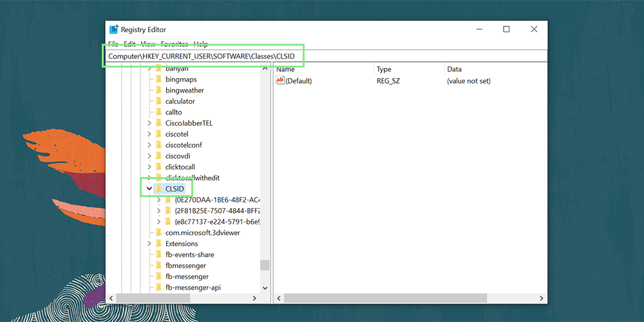The image size is (644, 322).
Task: Expand the ciscovdi key
Action: 149,156
